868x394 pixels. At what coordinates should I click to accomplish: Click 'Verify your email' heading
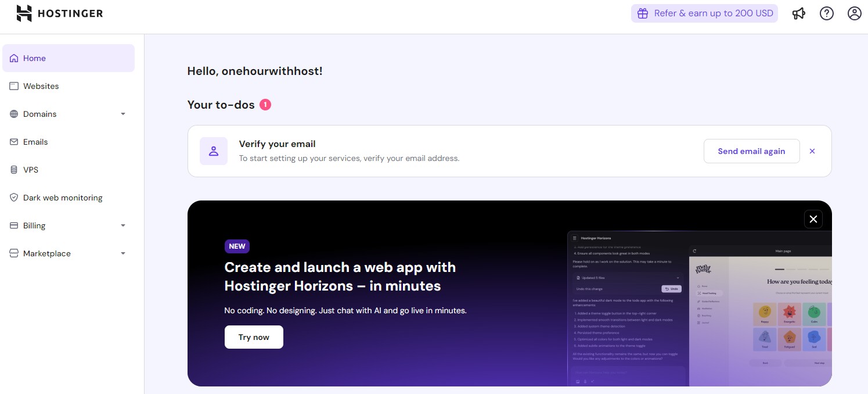point(278,144)
